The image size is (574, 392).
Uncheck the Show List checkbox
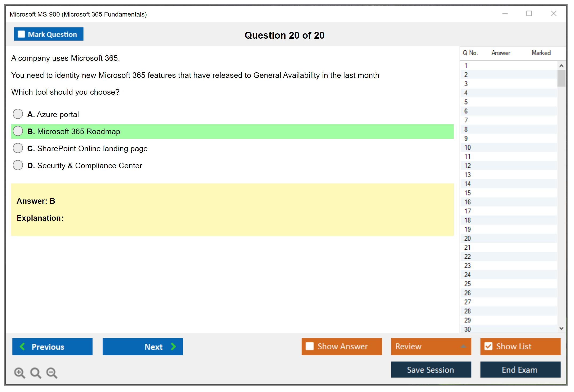coord(488,346)
